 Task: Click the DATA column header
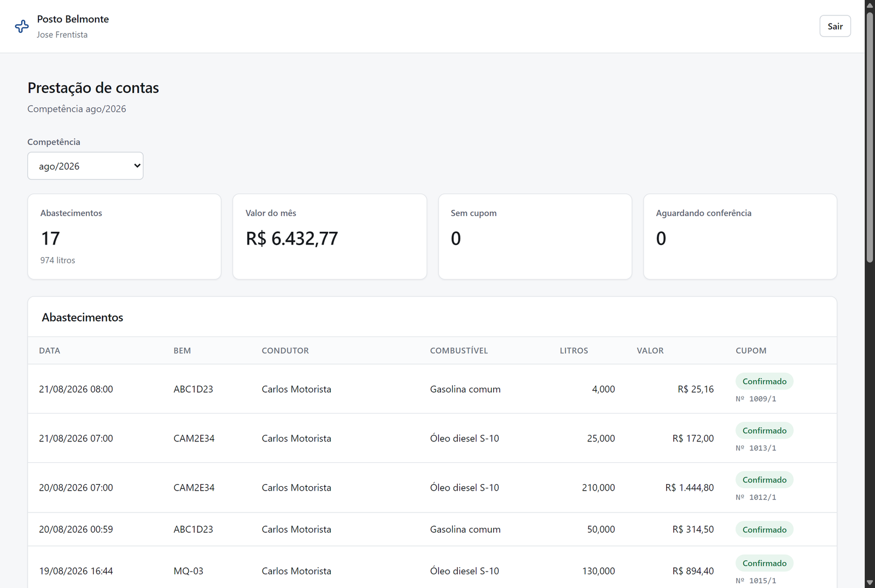[50, 351]
